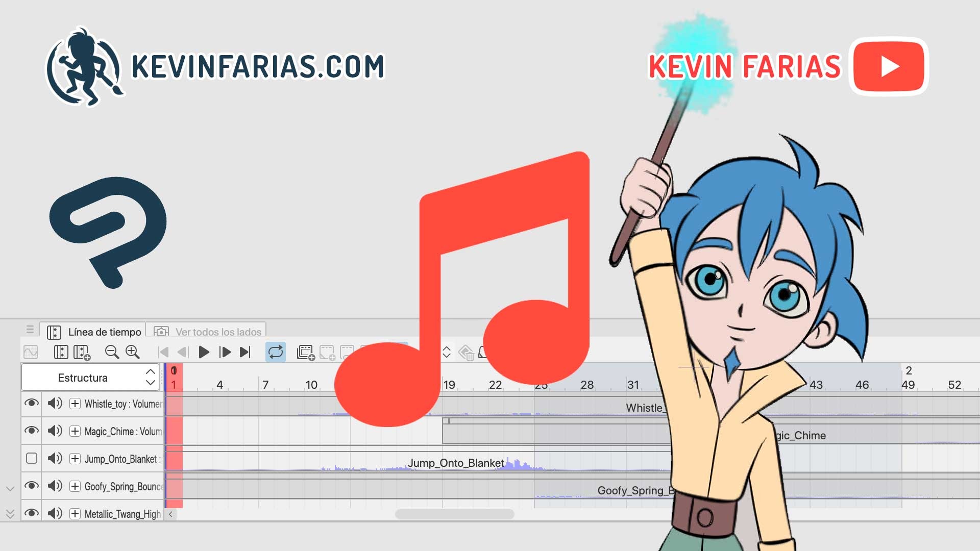
Task: Toggle visibility of Goofy_Spring_Bounce track
Action: pos(32,486)
